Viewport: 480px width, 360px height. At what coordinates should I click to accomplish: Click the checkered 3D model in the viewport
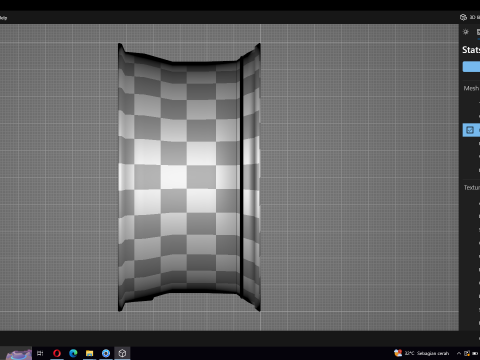tap(189, 177)
